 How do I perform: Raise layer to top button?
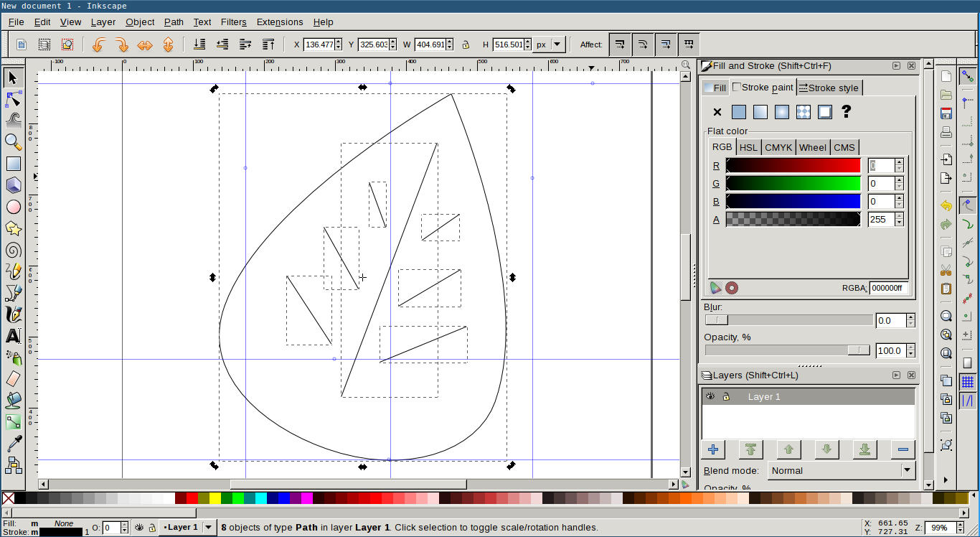click(751, 449)
